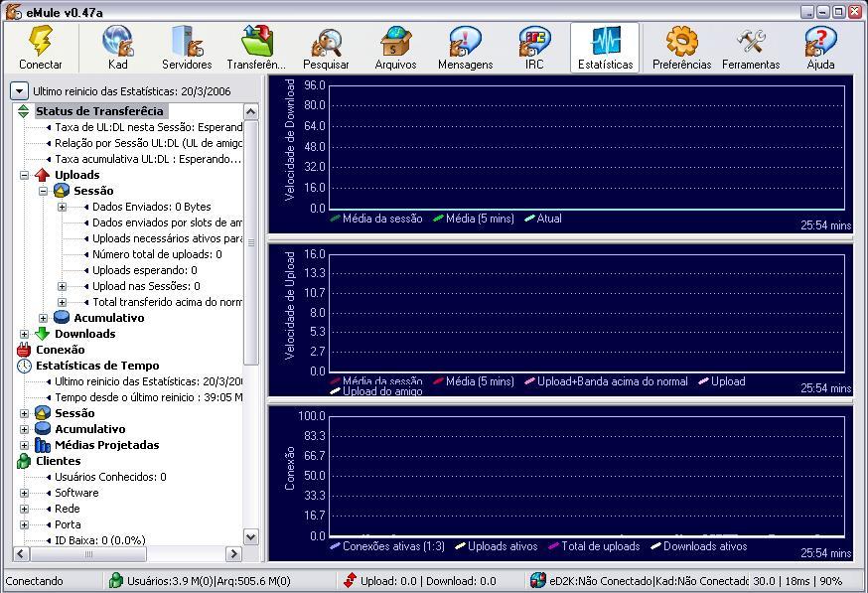Open the Mensagens page

pos(465,48)
